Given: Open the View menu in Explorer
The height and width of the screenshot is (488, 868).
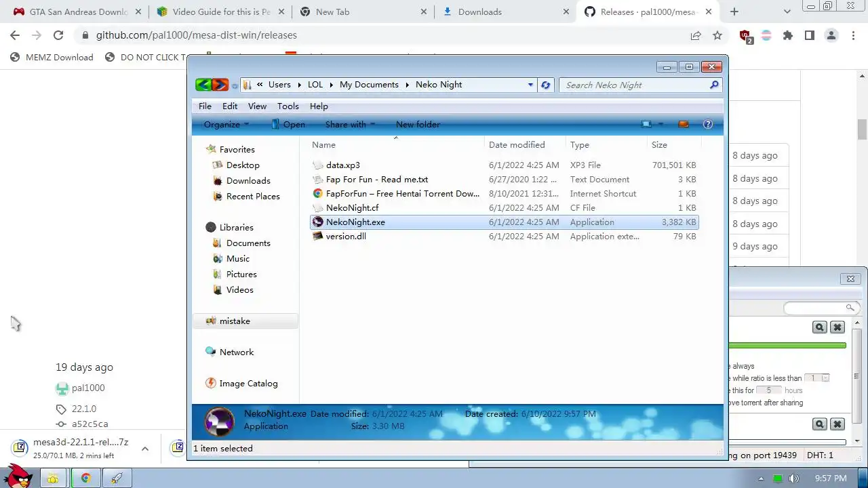Looking at the screenshot, I should [257, 106].
